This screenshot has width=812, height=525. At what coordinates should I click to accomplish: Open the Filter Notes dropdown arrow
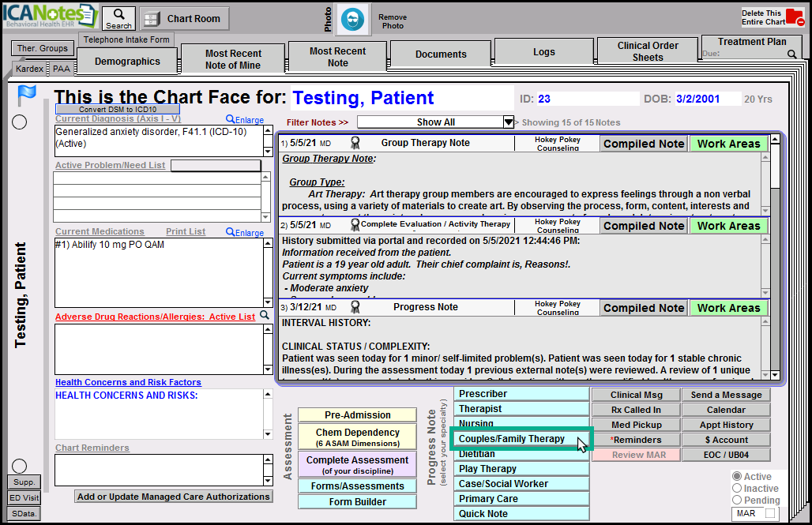click(509, 122)
